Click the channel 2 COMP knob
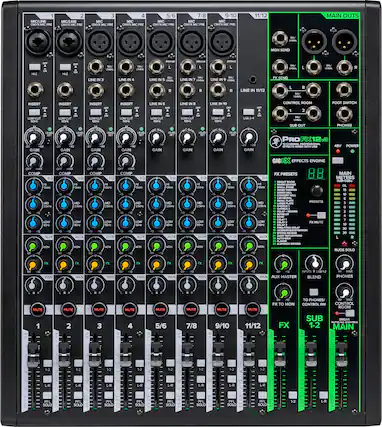 [x=64, y=161]
